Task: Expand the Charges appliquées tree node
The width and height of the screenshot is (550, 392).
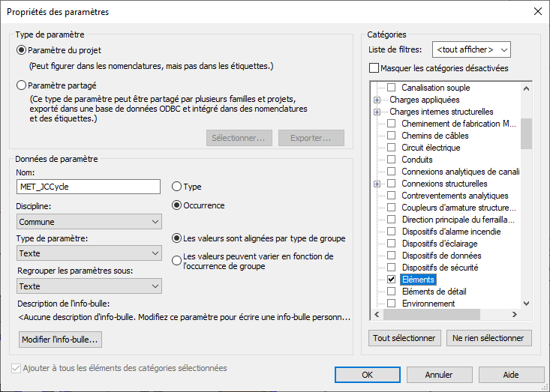Action: tap(377, 100)
